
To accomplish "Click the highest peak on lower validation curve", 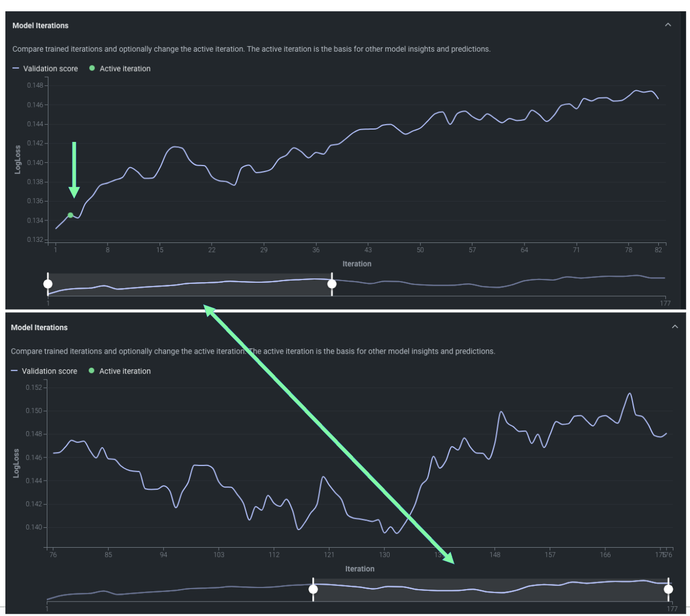I will tap(629, 393).
